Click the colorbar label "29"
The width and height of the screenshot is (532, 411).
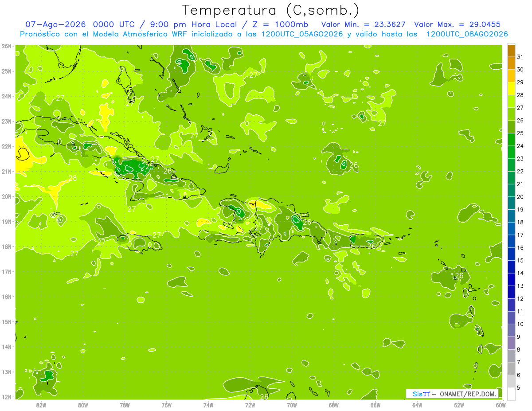click(x=520, y=82)
